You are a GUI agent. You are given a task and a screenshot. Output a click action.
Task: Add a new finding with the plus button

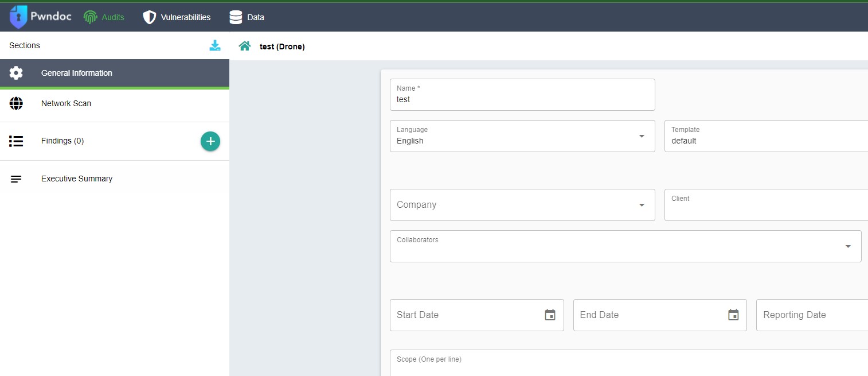tap(210, 141)
